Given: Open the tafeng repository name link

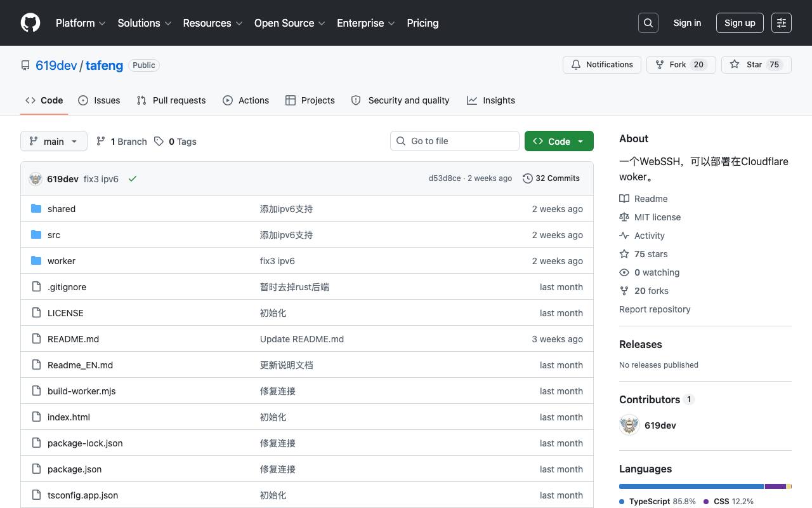Looking at the screenshot, I should [x=104, y=65].
